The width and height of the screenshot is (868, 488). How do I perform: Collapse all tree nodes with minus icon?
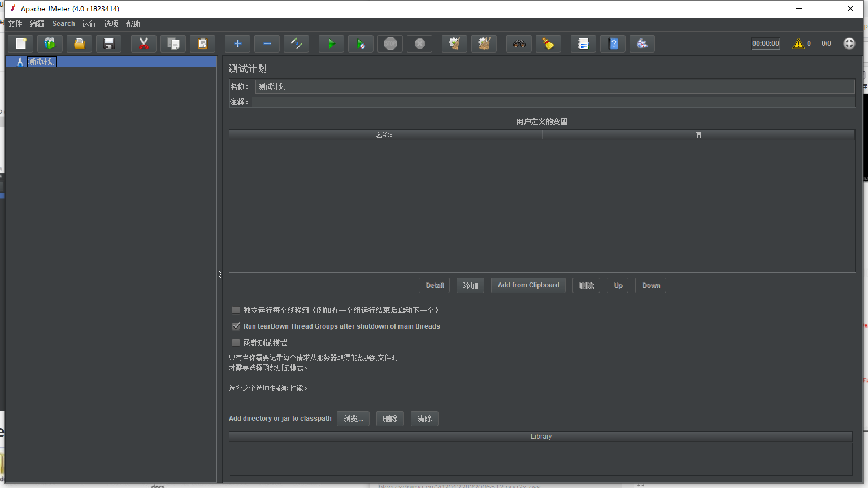click(267, 43)
